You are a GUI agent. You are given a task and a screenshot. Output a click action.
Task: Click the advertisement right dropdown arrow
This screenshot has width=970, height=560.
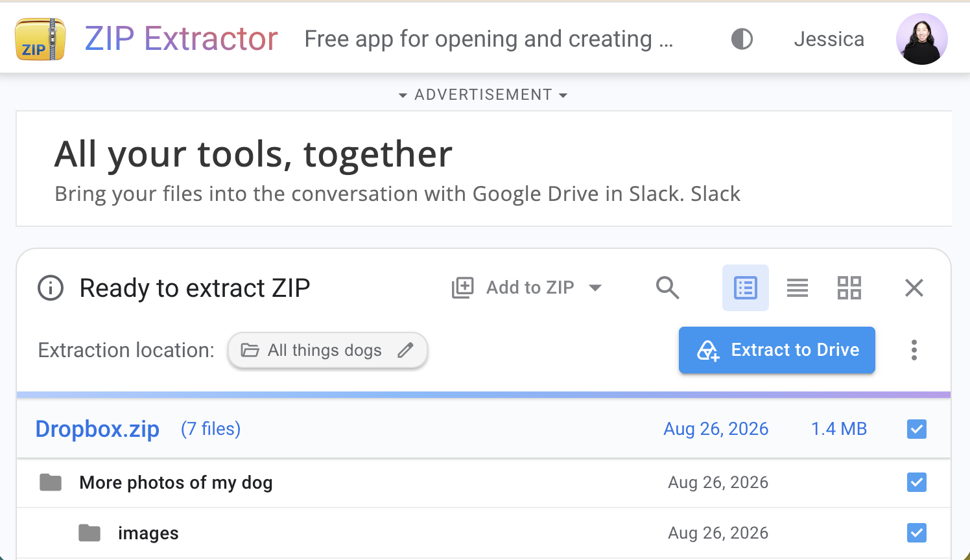pos(563,95)
